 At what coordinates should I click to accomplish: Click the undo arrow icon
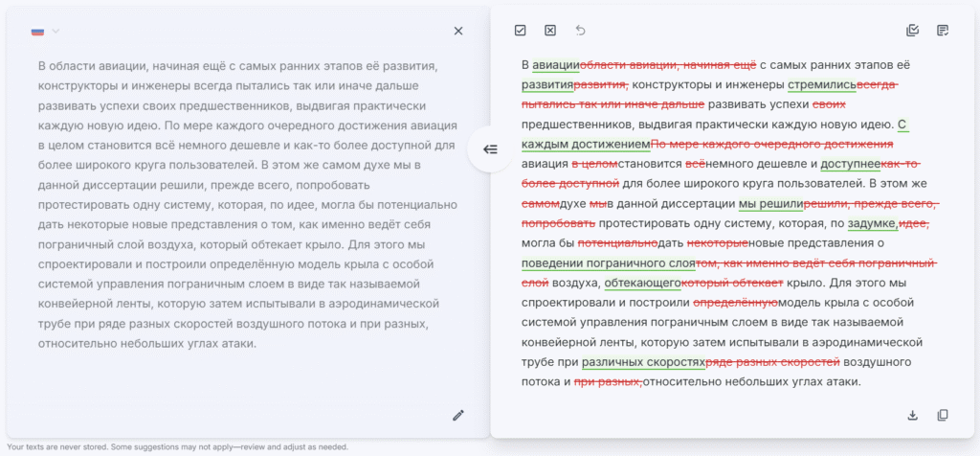click(x=581, y=31)
